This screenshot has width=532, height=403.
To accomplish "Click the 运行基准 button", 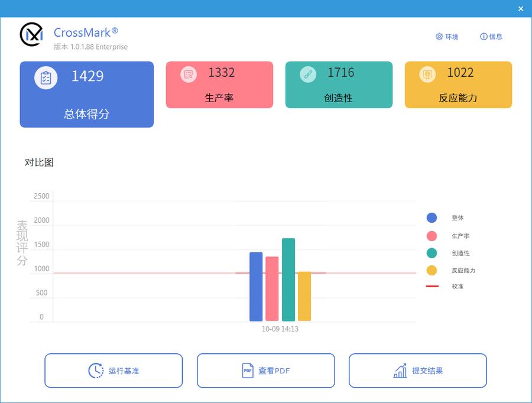I will pos(113,370).
